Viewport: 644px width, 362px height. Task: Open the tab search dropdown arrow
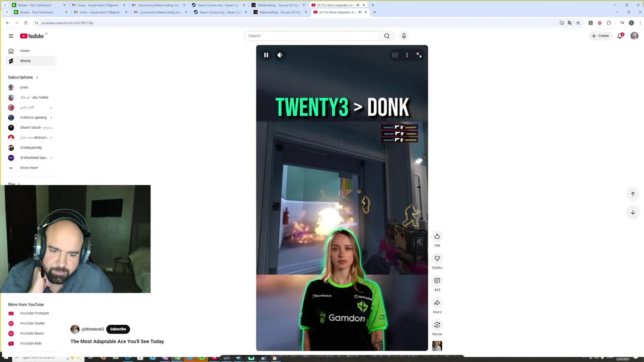pos(7,12)
